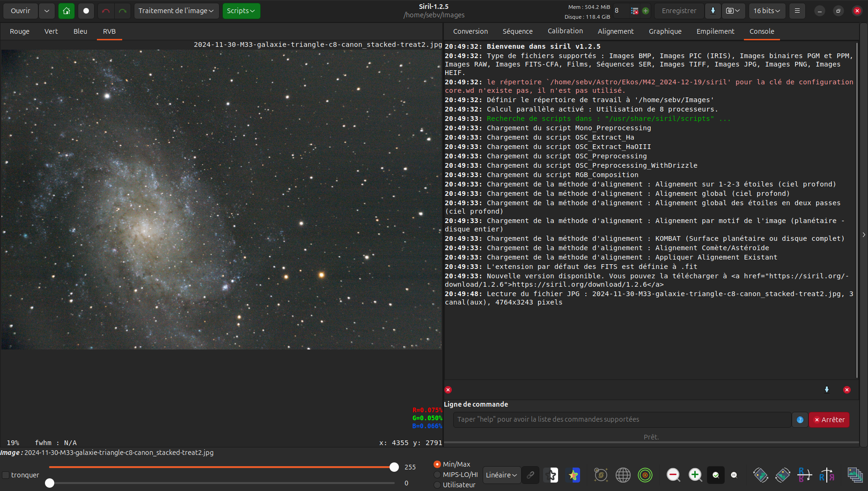Click the globe grid icon
868x491 pixels.
[623, 475]
